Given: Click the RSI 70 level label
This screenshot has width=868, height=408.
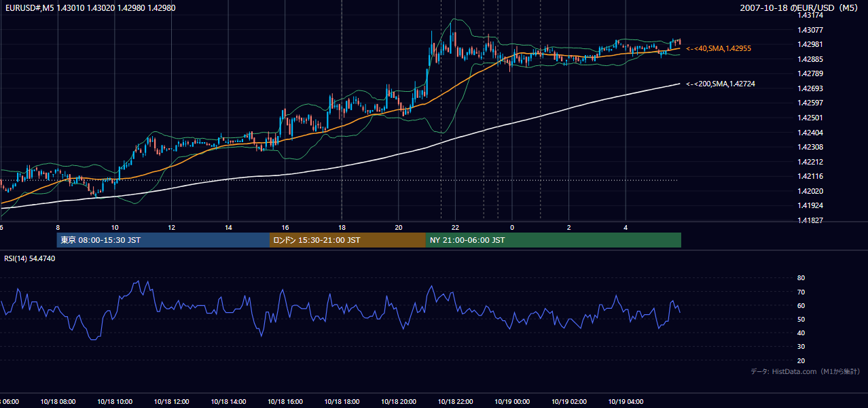Looking at the screenshot, I should coord(801,292).
